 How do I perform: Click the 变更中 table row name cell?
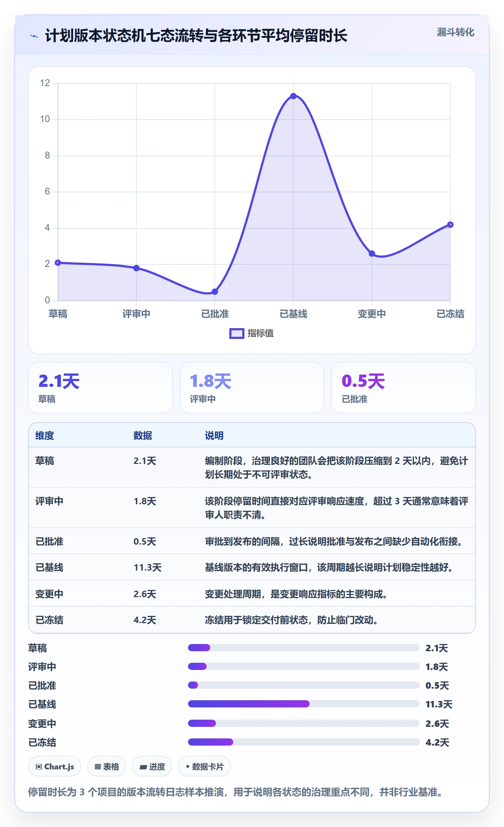[49, 594]
